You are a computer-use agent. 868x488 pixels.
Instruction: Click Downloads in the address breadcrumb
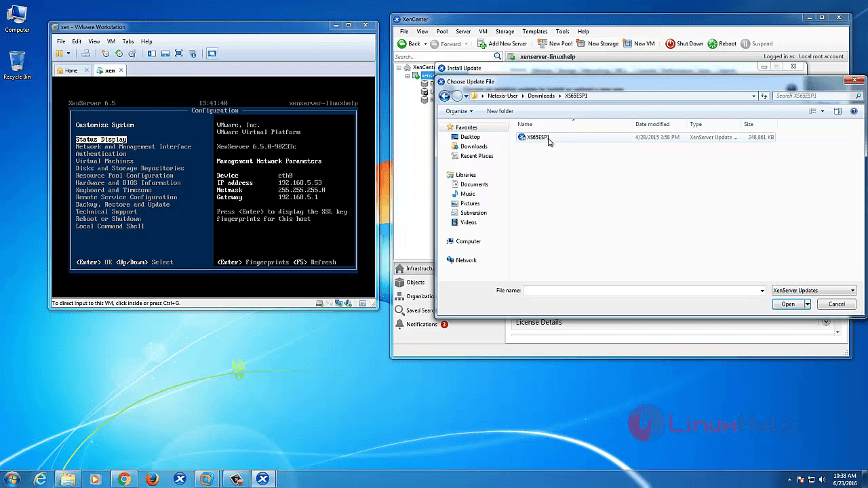(x=541, y=96)
